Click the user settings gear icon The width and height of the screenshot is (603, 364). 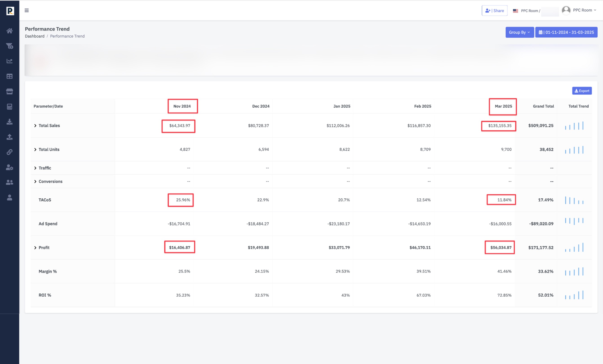(x=9, y=167)
